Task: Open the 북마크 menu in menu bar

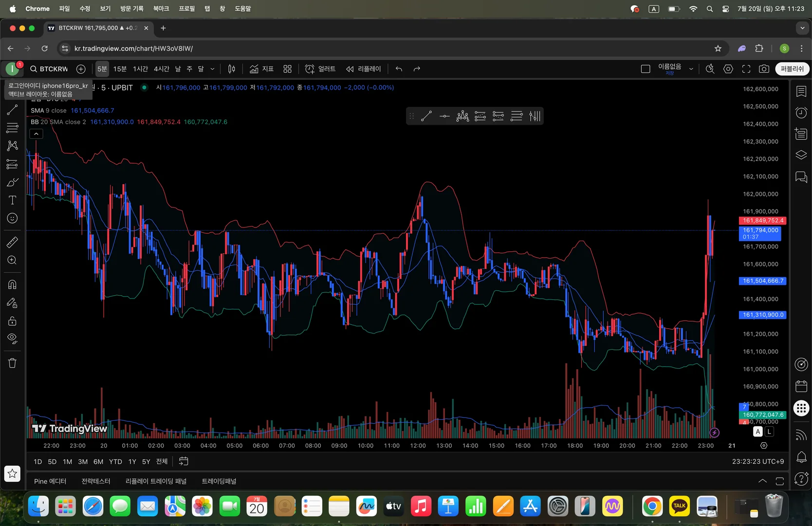Action: [x=161, y=9]
